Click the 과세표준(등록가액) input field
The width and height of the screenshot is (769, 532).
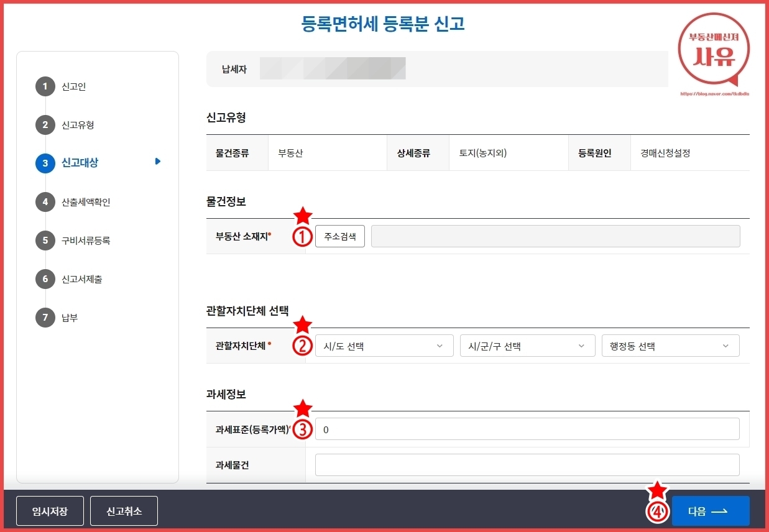(x=527, y=429)
